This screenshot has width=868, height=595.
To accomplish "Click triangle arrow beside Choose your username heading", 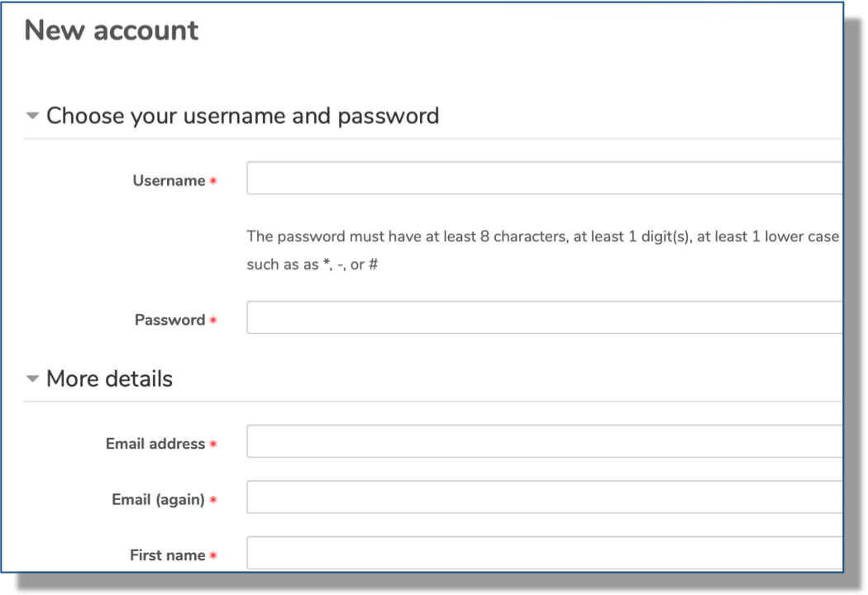I will point(33,116).
